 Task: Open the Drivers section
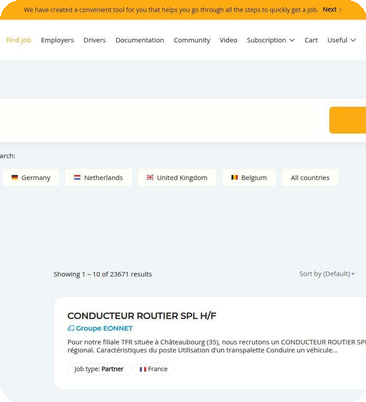(x=95, y=40)
